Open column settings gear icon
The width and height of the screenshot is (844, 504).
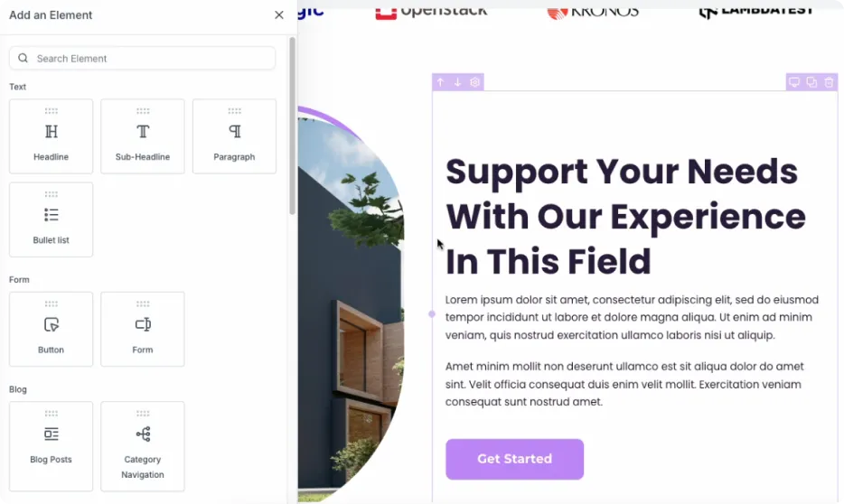474,82
